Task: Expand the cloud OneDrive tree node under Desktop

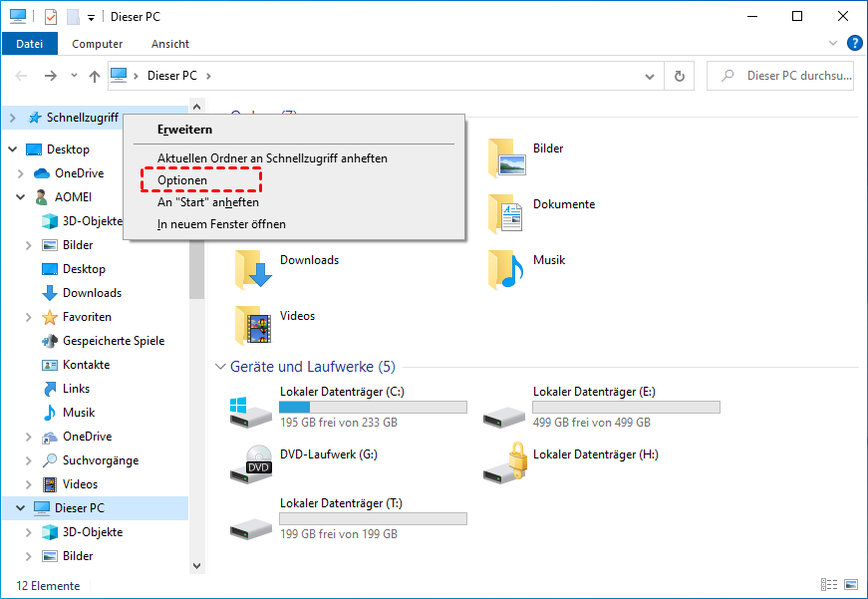Action: 21,173
